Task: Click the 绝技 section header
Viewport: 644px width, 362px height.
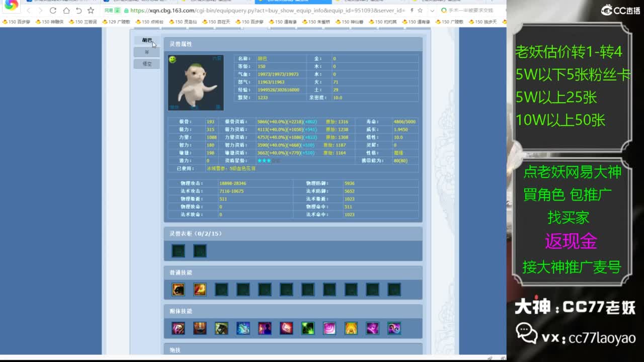Action: [293, 350]
